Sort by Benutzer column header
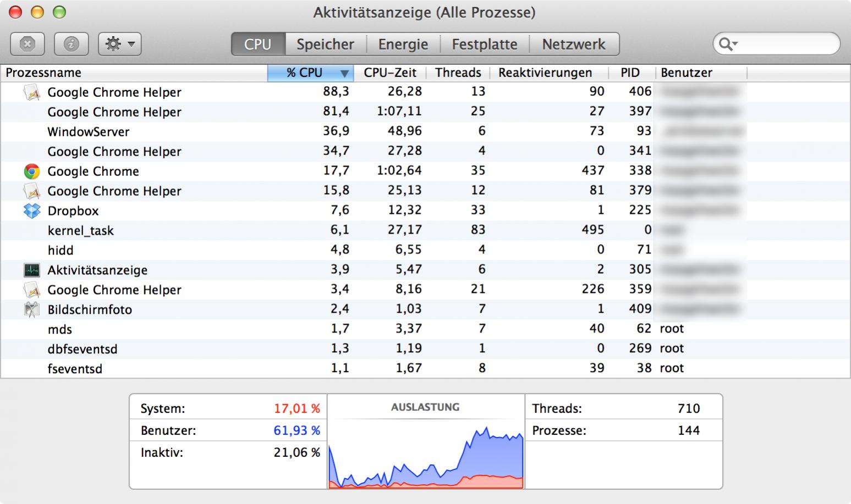851x504 pixels. pos(701,73)
